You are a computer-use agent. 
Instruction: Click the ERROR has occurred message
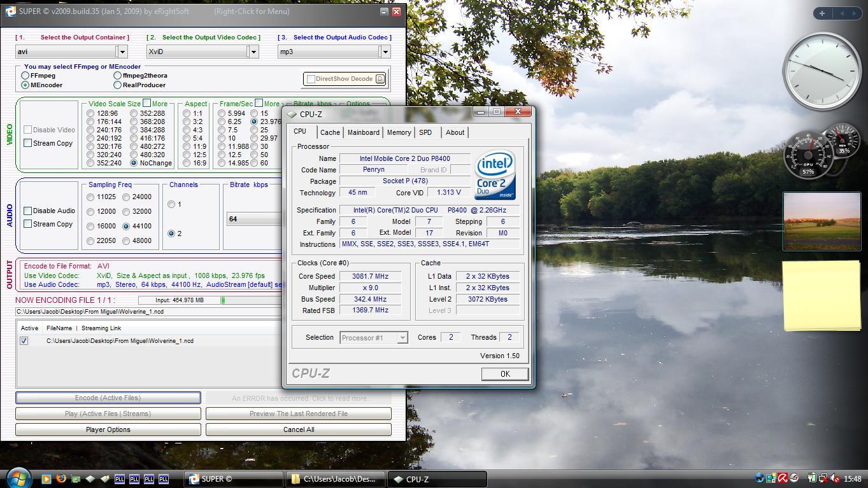(299, 398)
